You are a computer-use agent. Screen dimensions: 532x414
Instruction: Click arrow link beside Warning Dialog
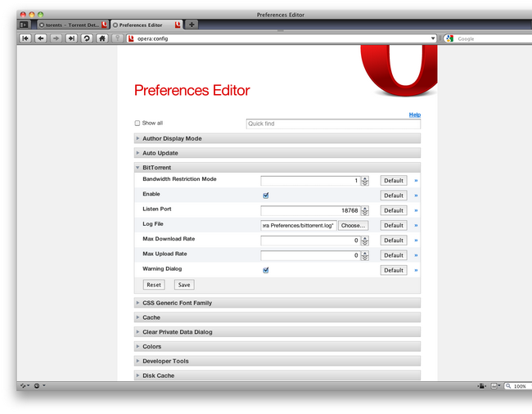(x=416, y=270)
